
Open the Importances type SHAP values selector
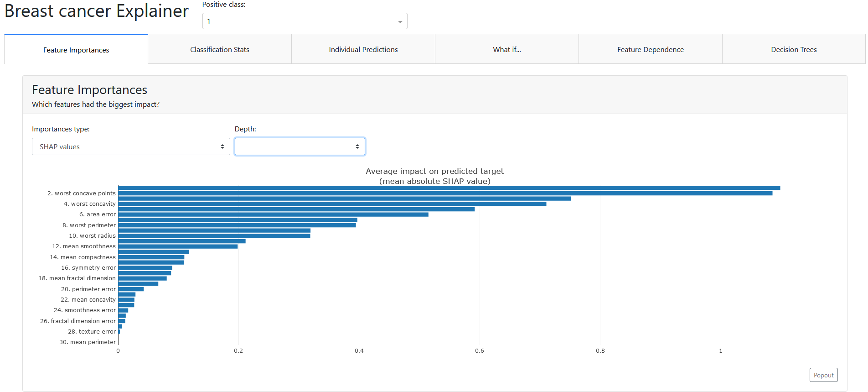(x=131, y=146)
